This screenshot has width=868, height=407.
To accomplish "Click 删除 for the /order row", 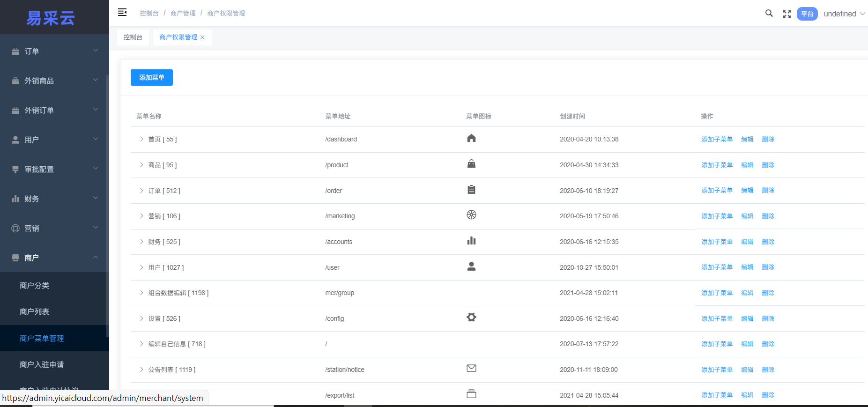I will [x=768, y=191].
